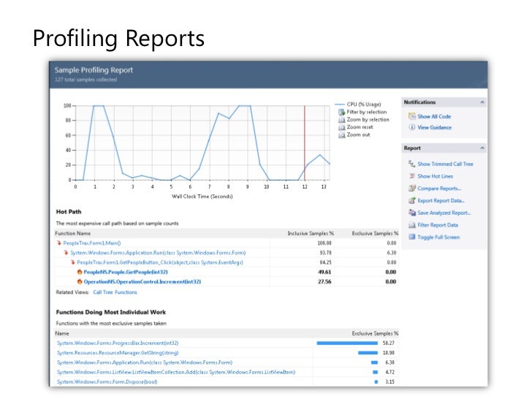This screenshot has width=532, height=399.
Task: Click the Export Report Data icon
Action: coord(411,200)
